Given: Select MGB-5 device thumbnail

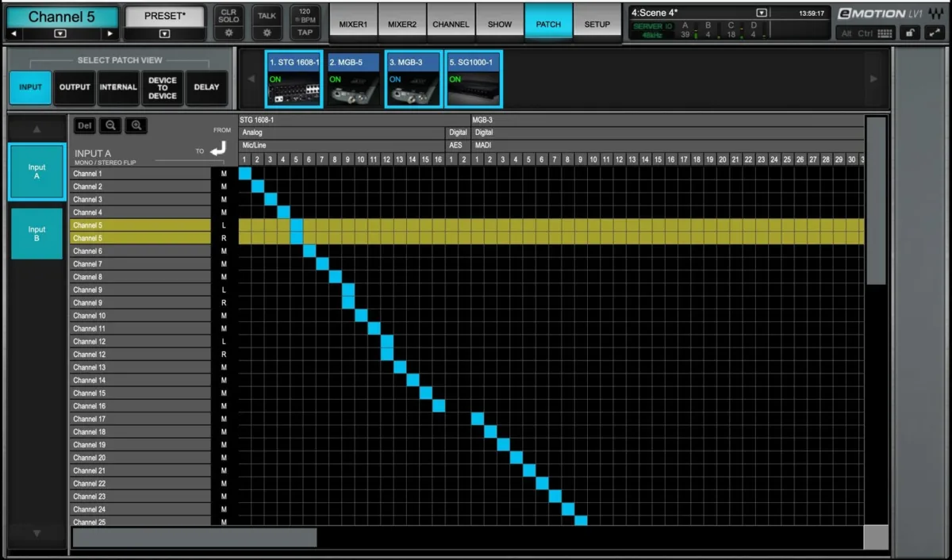Looking at the screenshot, I should [353, 79].
